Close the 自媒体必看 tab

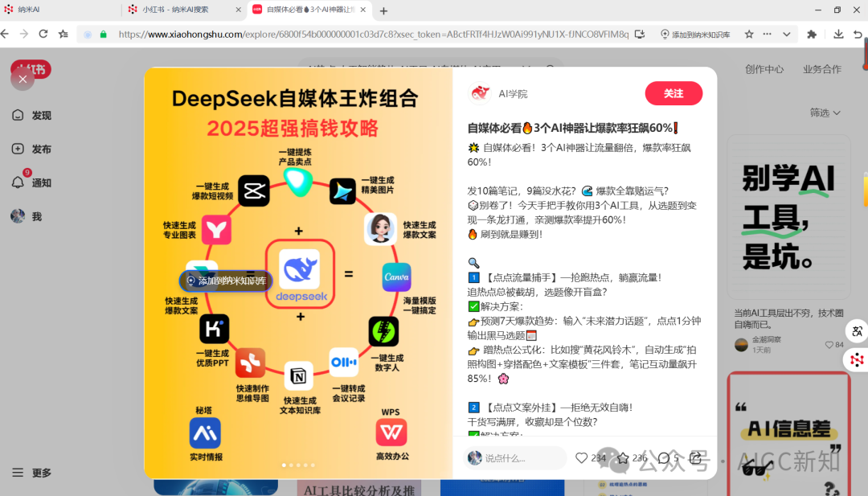point(363,10)
